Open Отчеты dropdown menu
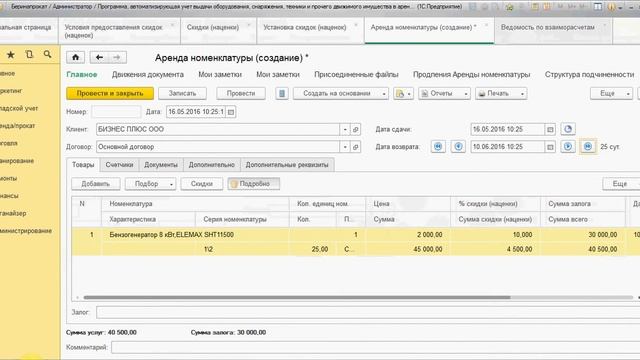640x360 pixels. [x=444, y=93]
